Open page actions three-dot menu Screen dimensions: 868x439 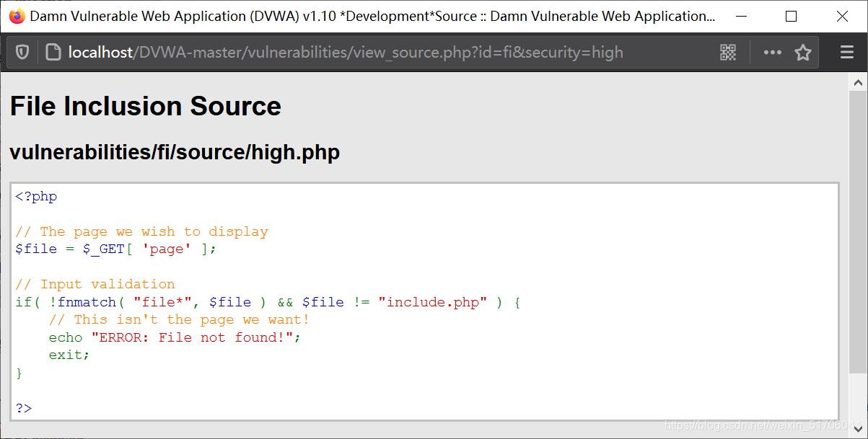click(x=772, y=52)
